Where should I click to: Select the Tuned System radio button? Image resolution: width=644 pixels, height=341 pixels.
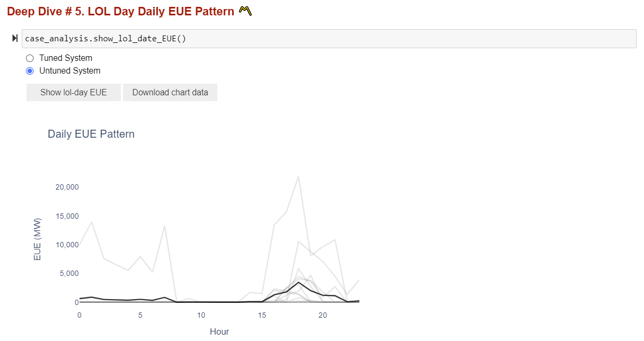tap(30, 58)
